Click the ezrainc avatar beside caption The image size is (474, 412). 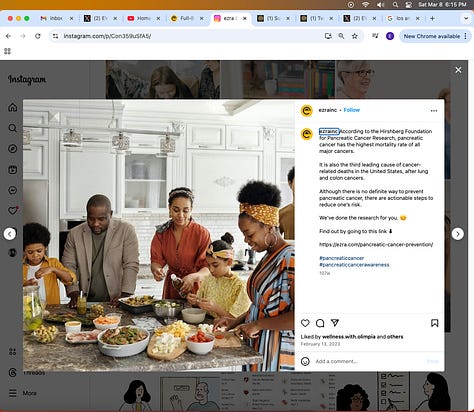(307, 134)
